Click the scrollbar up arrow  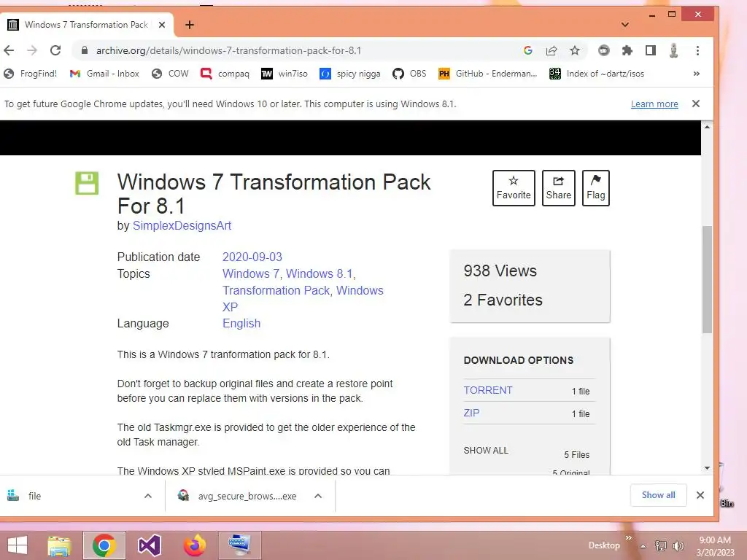[x=707, y=127]
